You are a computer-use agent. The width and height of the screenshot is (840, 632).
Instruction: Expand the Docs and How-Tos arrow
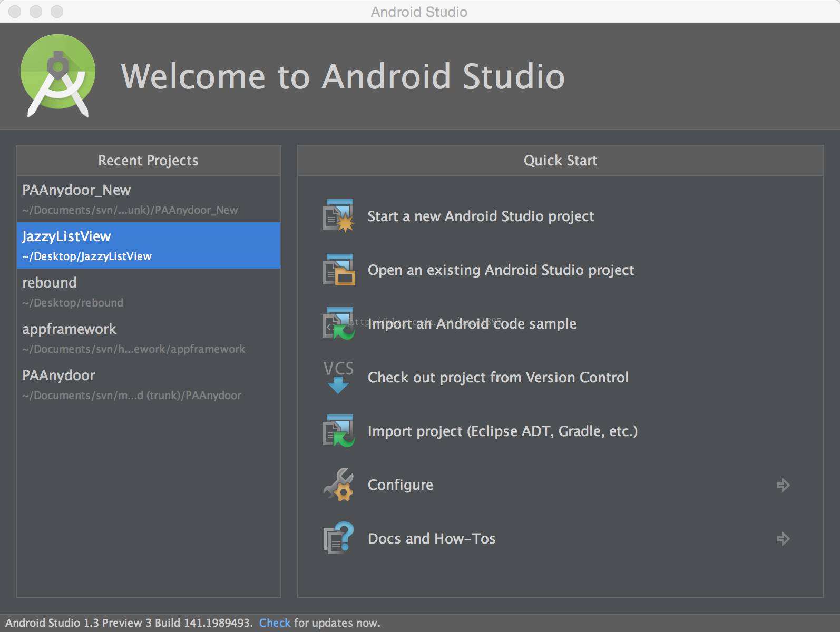coord(783,539)
